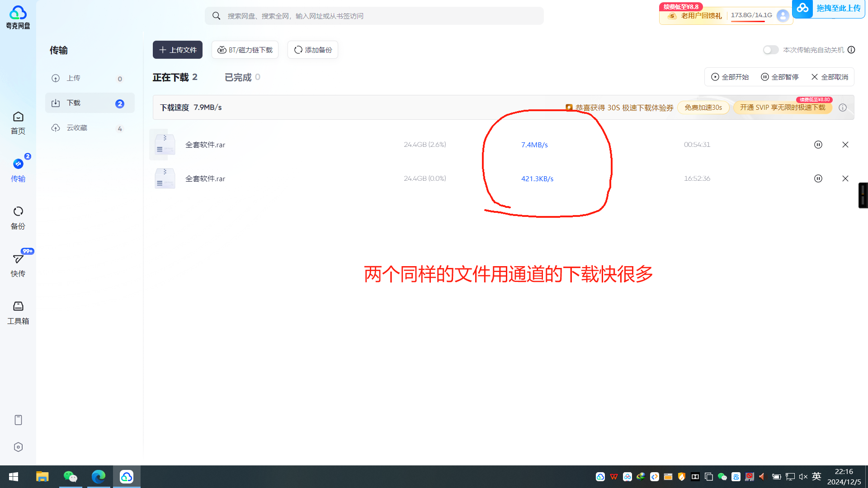Click 恭喜获得 30S 极速下载体验券 text
Image resolution: width=868 pixels, height=488 pixels.
click(624, 108)
